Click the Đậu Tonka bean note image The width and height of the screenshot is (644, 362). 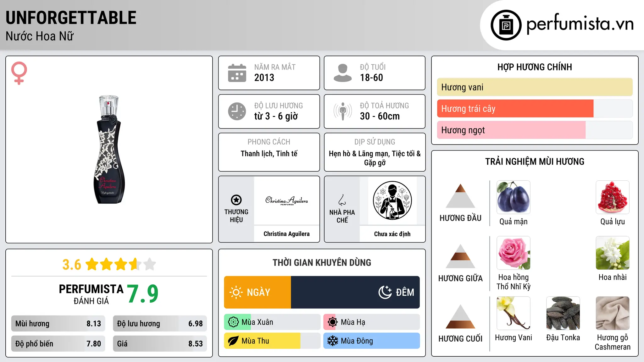[x=563, y=313]
